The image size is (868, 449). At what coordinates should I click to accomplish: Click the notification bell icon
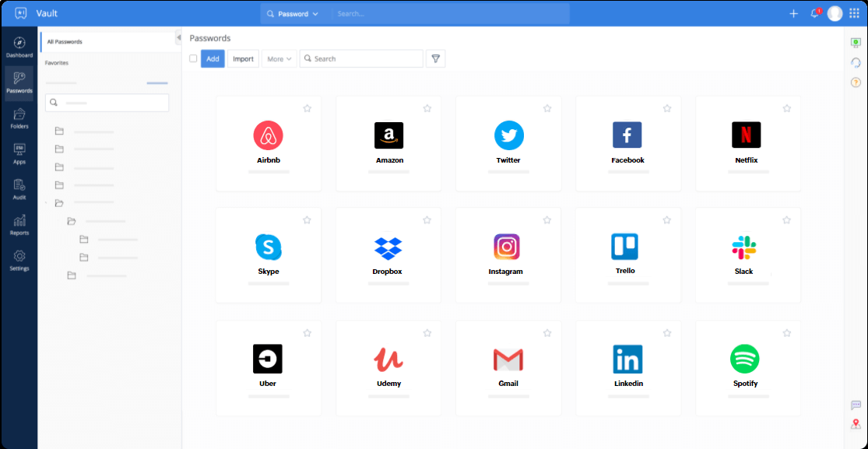[x=814, y=13]
